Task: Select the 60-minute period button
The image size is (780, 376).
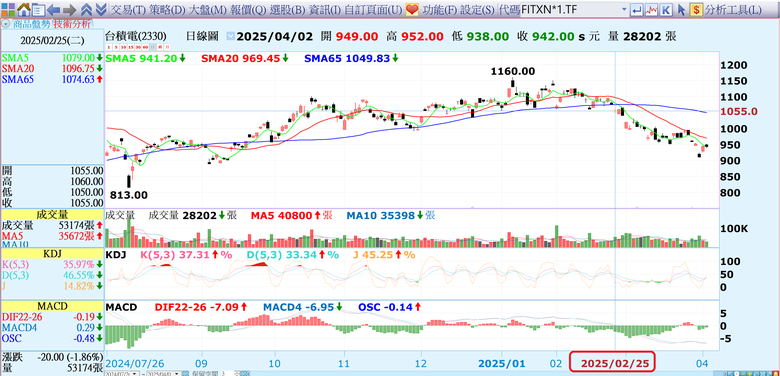Action: (x=146, y=48)
